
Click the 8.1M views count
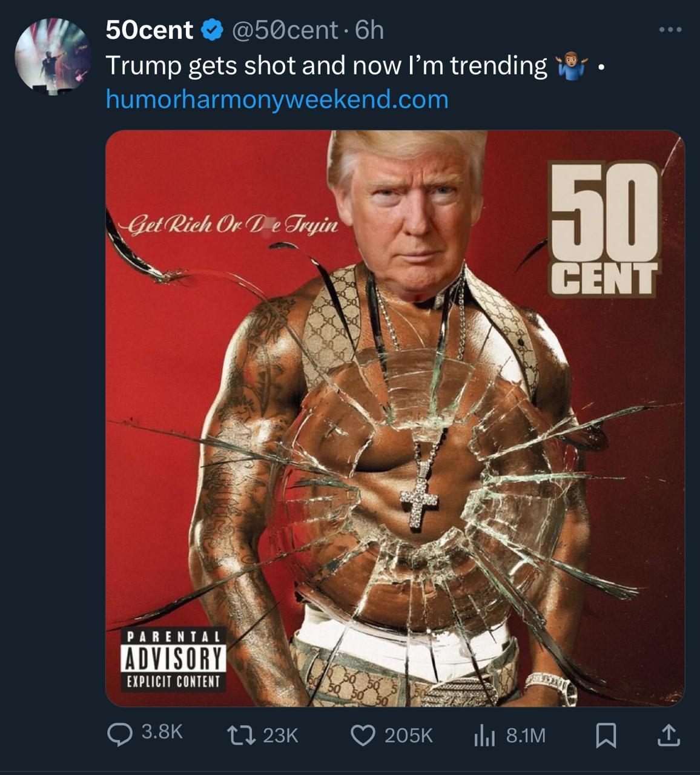coord(526,736)
